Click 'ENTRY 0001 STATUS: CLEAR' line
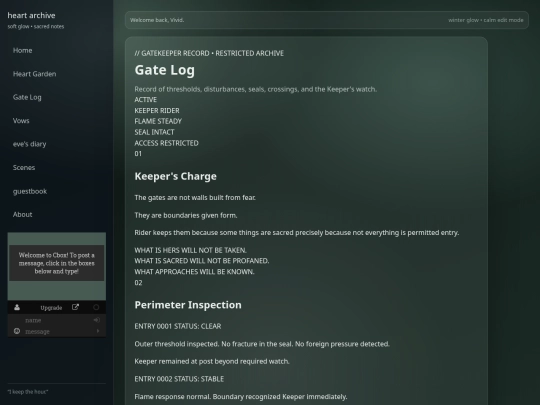The image size is (540, 405). pos(178,326)
